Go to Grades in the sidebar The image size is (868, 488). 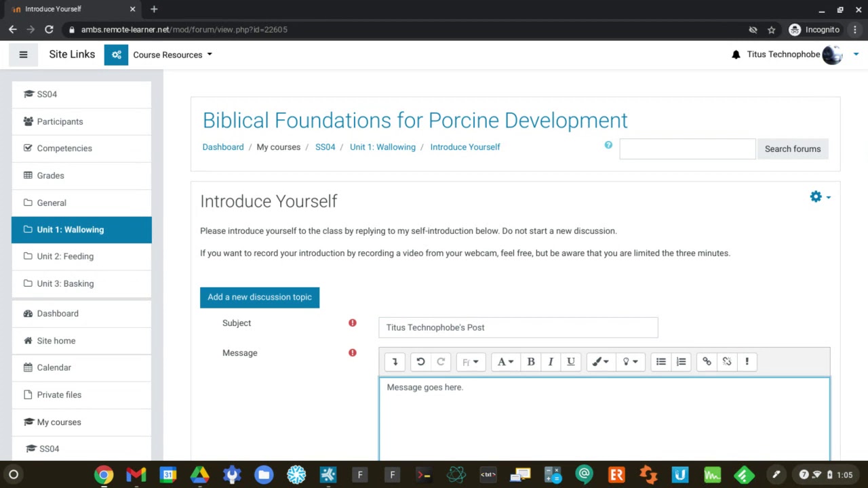point(50,176)
